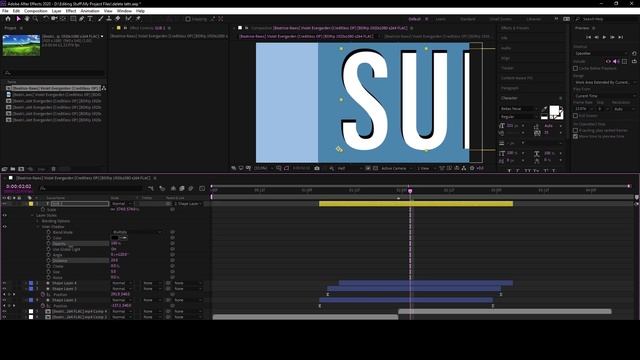This screenshot has width=640, height=360.
Task: Select the Clone Stamp tool
Action: (109, 19)
